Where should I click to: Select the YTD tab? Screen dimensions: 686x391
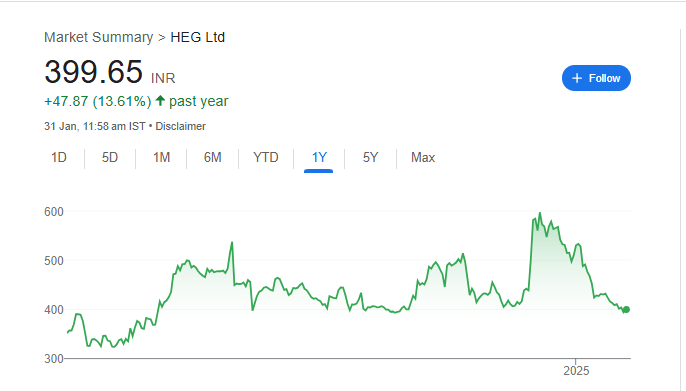(x=266, y=157)
